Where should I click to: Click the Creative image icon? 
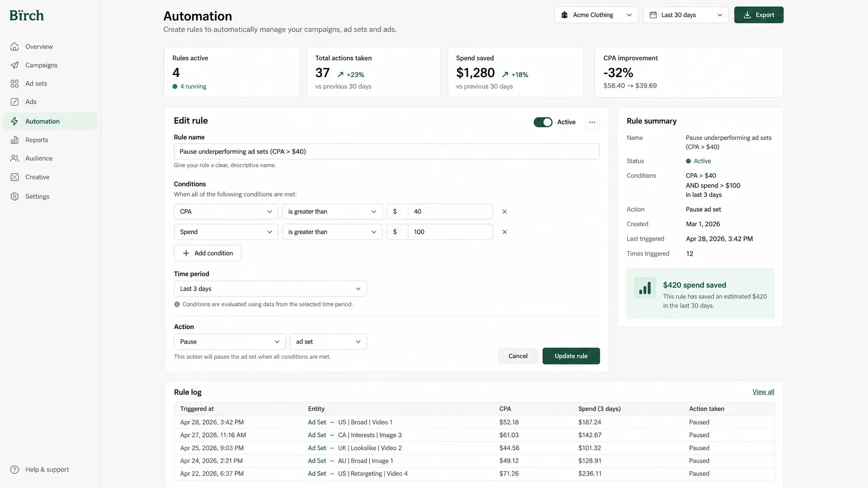[x=15, y=177]
